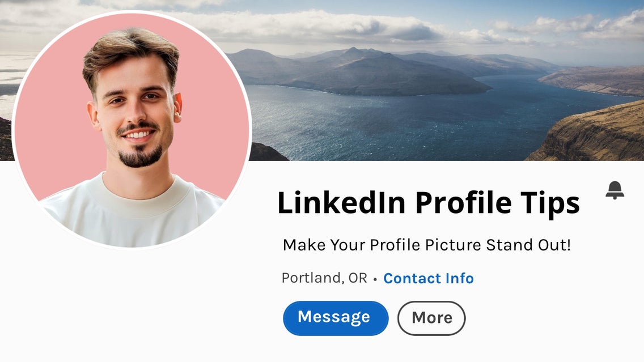This screenshot has height=362, width=644.
Task: Click the Portland, OR location text
Action: pos(324,278)
